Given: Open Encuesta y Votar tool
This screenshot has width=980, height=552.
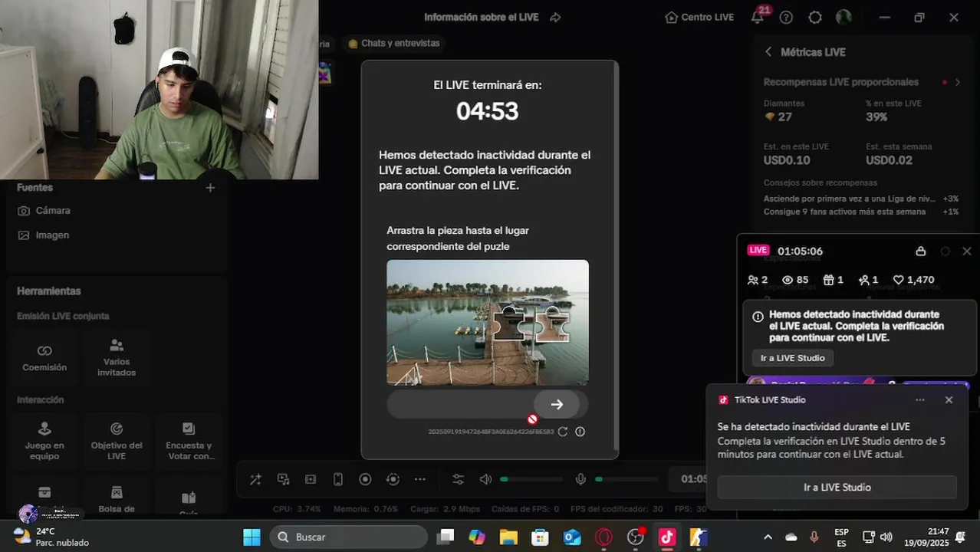Looking at the screenshot, I should [x=189, y=441].
